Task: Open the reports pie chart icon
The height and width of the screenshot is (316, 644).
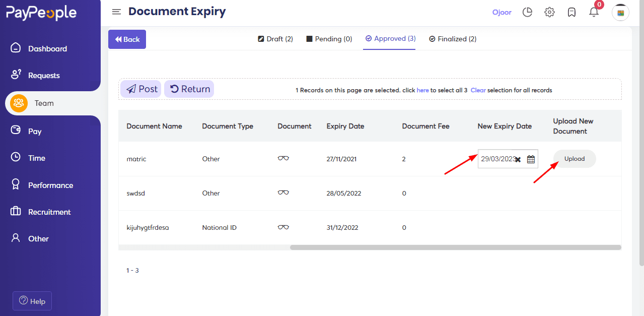Action: (527, 12)
